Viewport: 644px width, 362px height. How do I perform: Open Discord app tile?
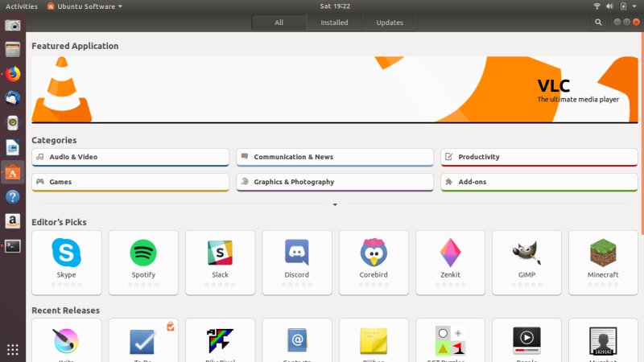pyautogui.click(x=297, y=262)
